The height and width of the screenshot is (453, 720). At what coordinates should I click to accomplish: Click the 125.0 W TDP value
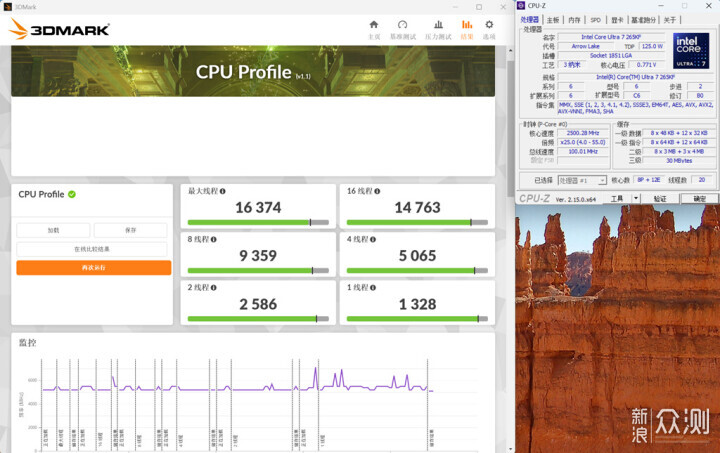click(x=652, y=46)
